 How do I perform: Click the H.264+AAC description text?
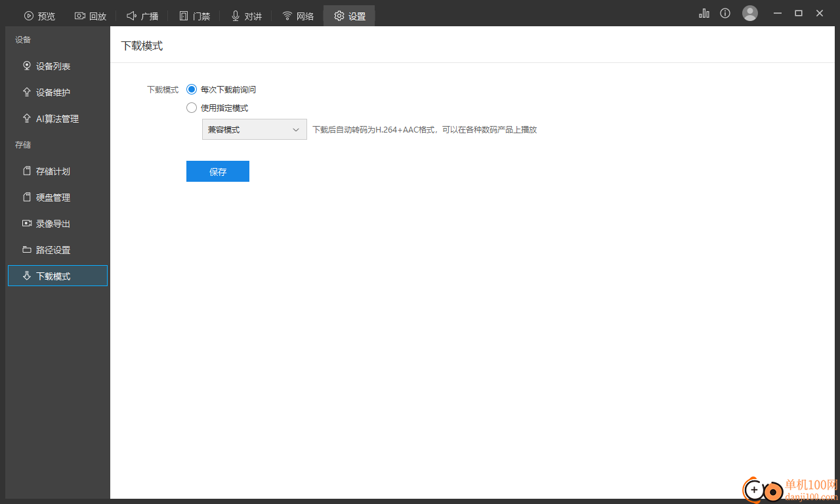pyautogui.click(x=425, y=129)
